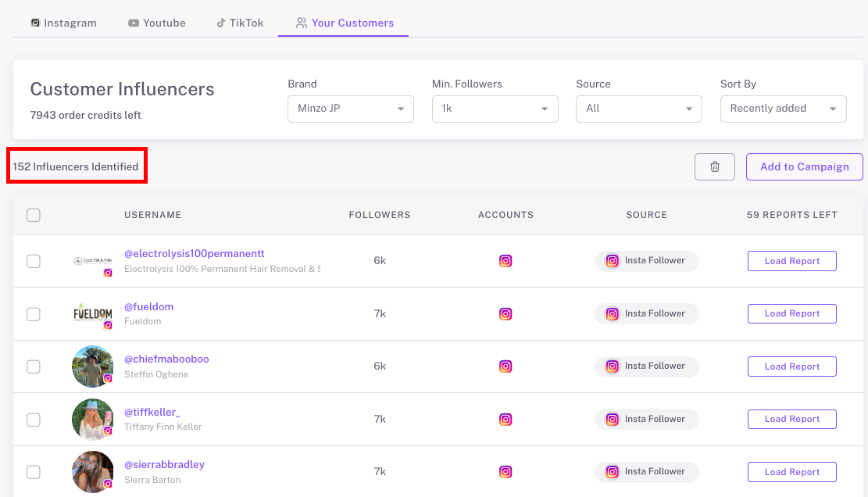Switch to the TikTok tab
The width and height of the screenshot is (868, 497).
point(240,23)
